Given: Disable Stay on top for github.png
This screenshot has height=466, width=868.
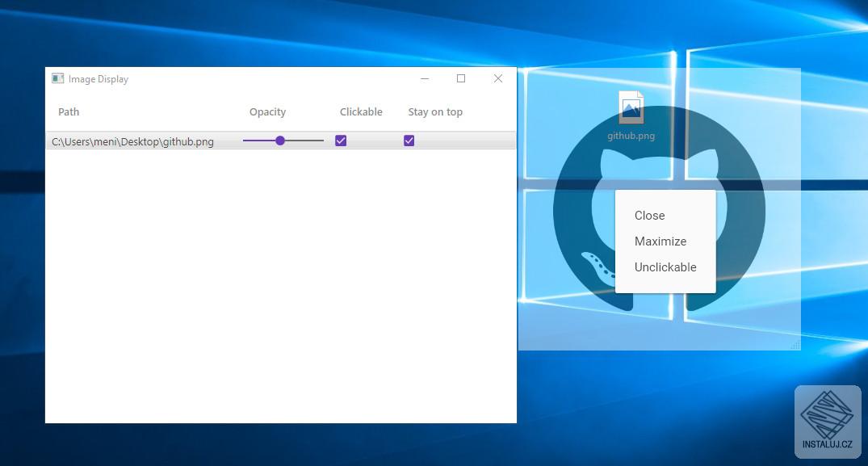Looking at the screenshot, I should (409, 140).
